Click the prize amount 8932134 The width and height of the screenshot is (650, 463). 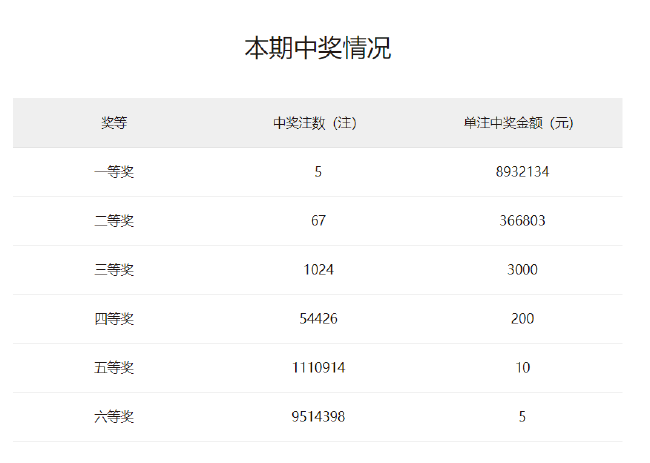click(522, 172)
